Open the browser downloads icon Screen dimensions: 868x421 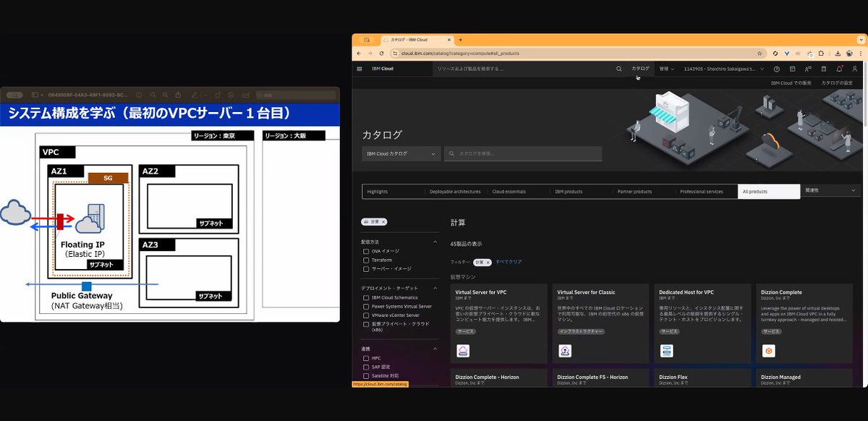[837, 53]
